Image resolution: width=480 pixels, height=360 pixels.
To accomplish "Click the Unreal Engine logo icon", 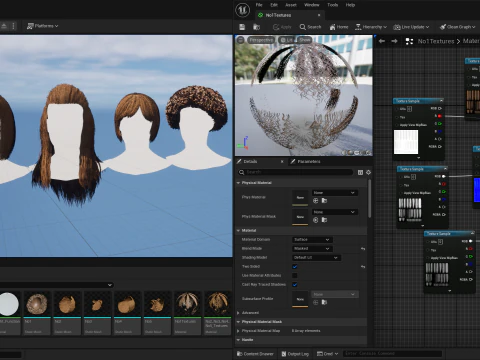I will (242, 10).
